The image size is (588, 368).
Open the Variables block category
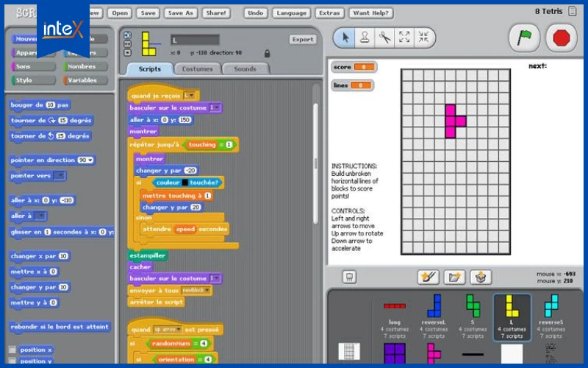86,80
